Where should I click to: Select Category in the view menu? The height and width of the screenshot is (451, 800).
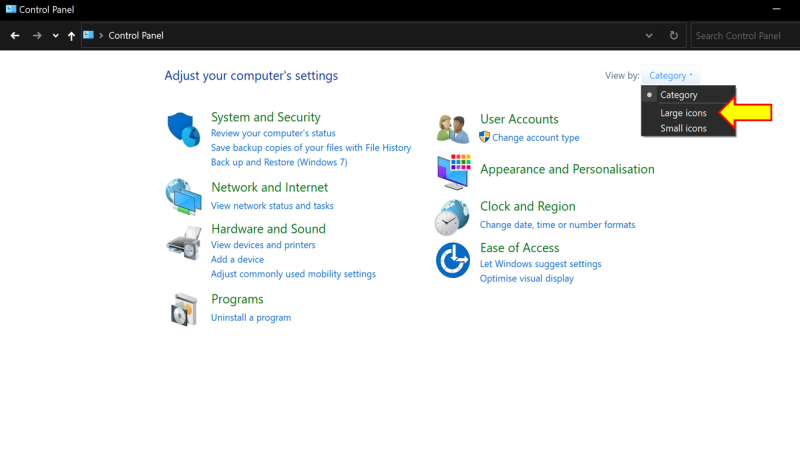[x=688, y=95]
